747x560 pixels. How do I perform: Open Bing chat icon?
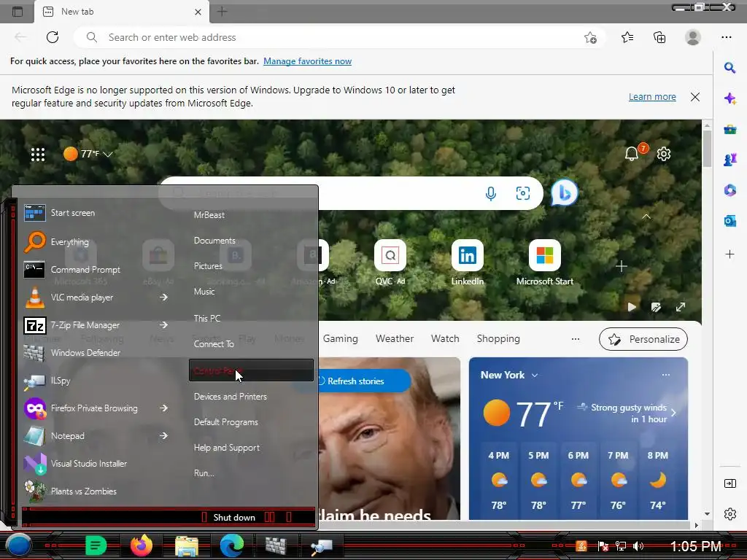coord(564,192)
